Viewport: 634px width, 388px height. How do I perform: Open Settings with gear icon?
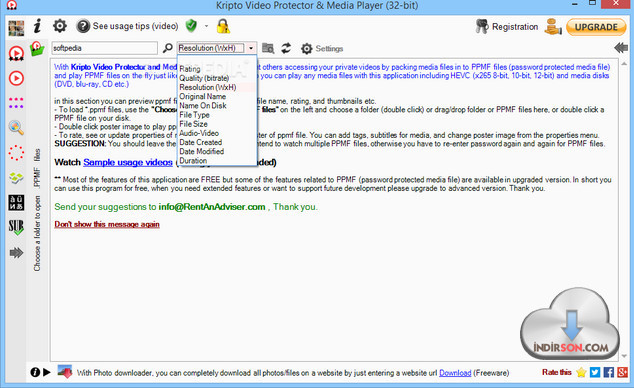pyautogui.click(x=322, y=48)
